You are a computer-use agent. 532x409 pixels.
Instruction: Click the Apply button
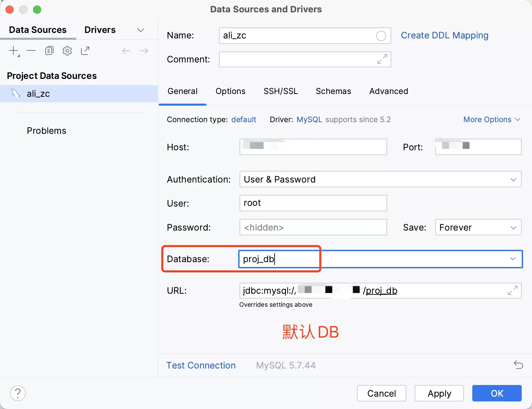tap(439, 393)
